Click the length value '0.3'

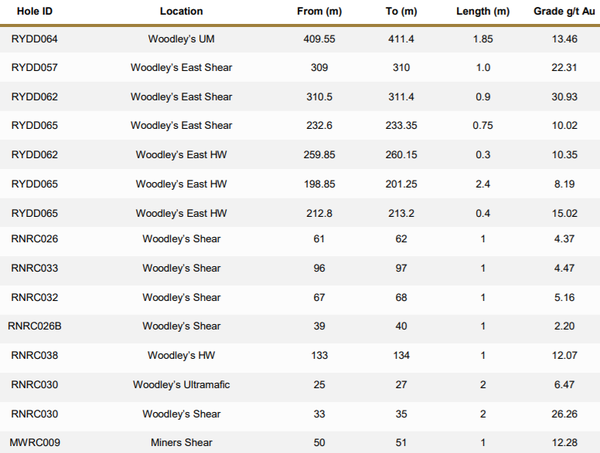tap(483, 155)
